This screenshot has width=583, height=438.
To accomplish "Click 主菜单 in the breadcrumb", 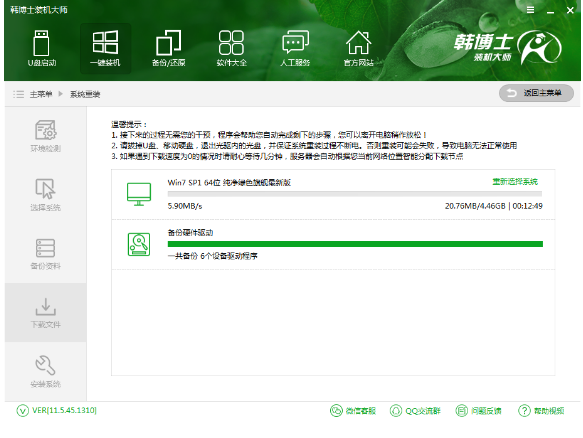I will [41, 94].
